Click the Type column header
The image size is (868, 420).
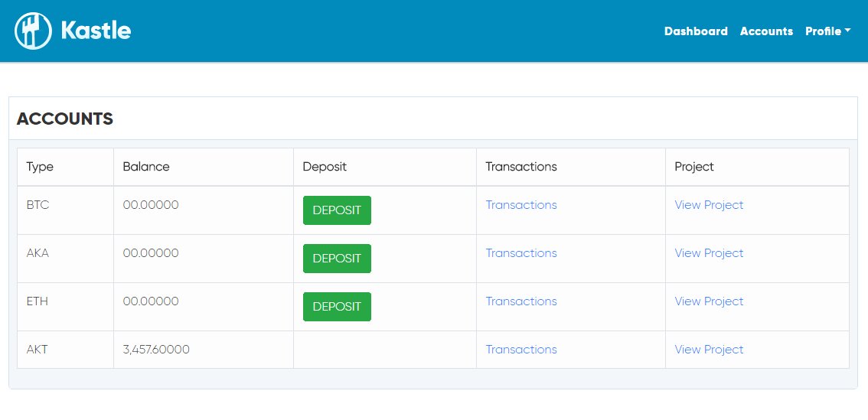coord(40,167)
